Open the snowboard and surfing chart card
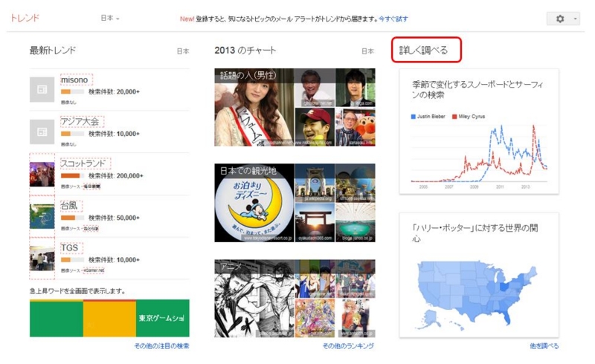This screenshot has width=595, height=364. pos(479,131)
